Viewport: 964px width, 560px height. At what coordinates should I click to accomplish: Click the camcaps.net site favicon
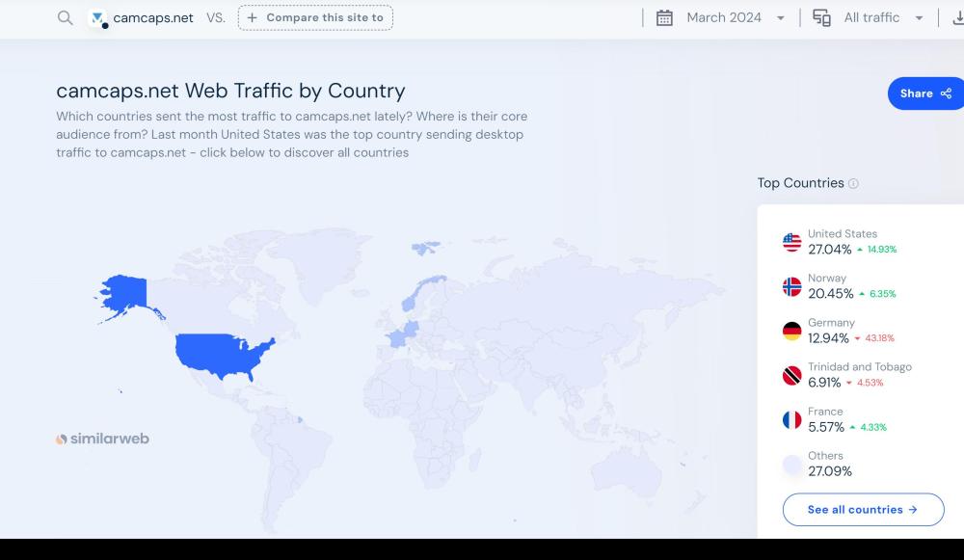97,18
